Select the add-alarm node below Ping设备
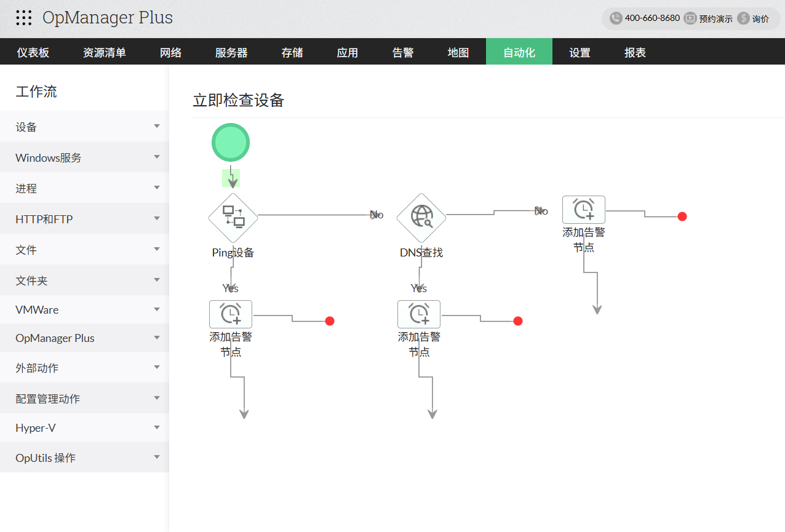 pos(231,314)
